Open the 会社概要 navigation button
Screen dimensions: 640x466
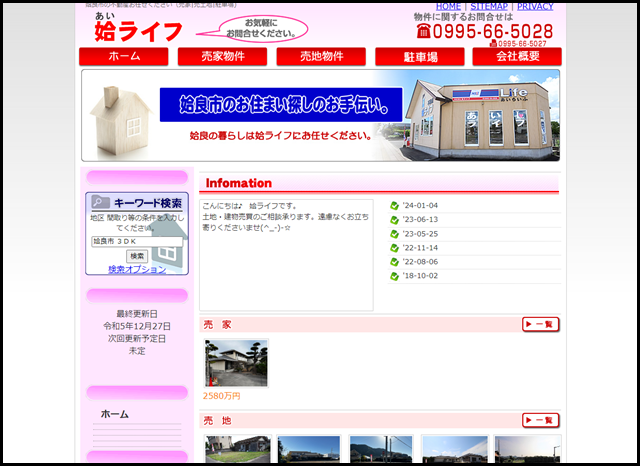pos(517,56)
